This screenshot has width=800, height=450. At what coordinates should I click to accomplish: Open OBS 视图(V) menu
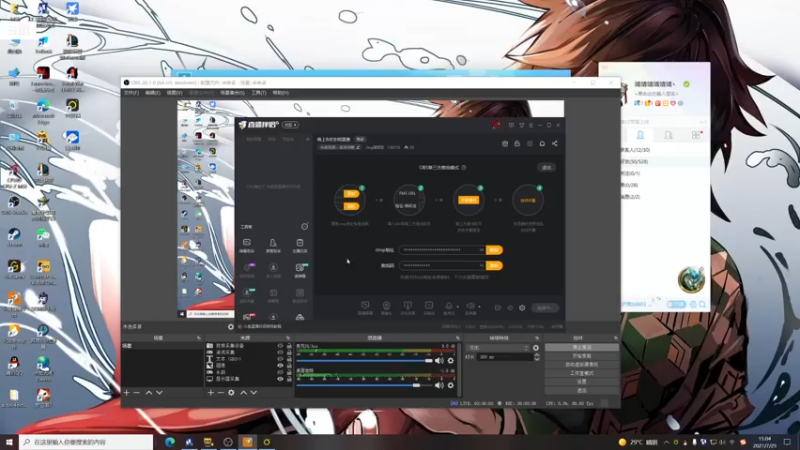click(x=174, y=93)
